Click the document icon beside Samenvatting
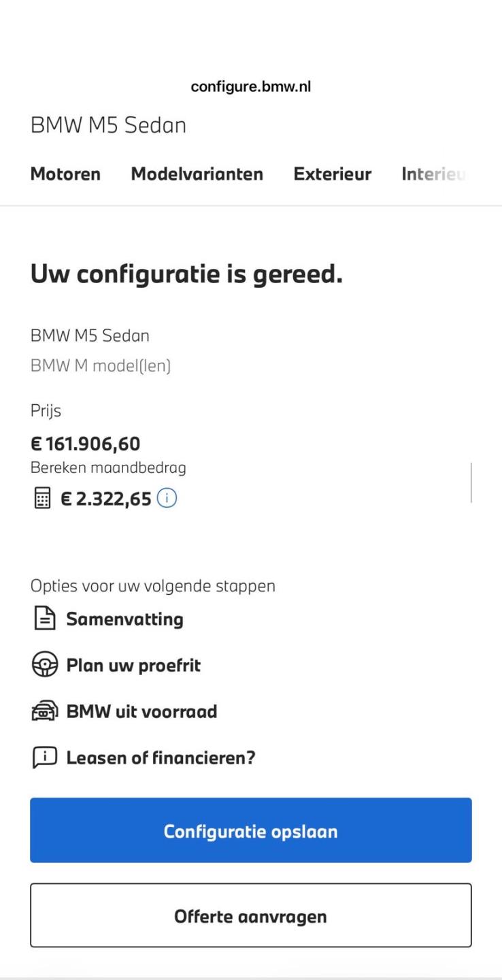The height and width of the screenshot is (980, 502). point(43,619)
